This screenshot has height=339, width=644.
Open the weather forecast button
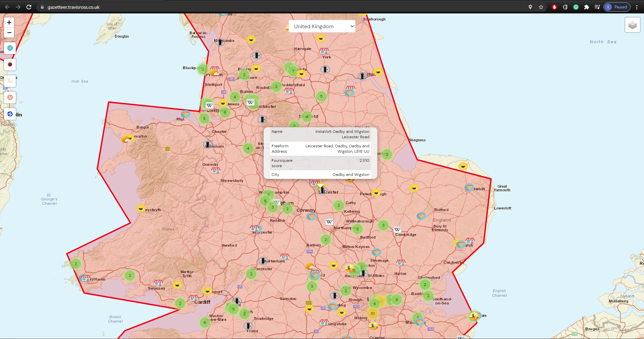point(10,81)
